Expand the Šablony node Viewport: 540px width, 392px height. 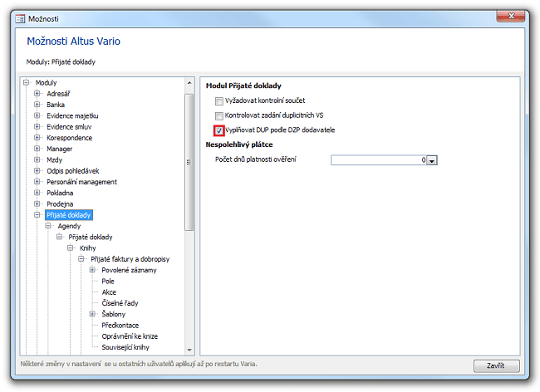click(x=92, y=314)
